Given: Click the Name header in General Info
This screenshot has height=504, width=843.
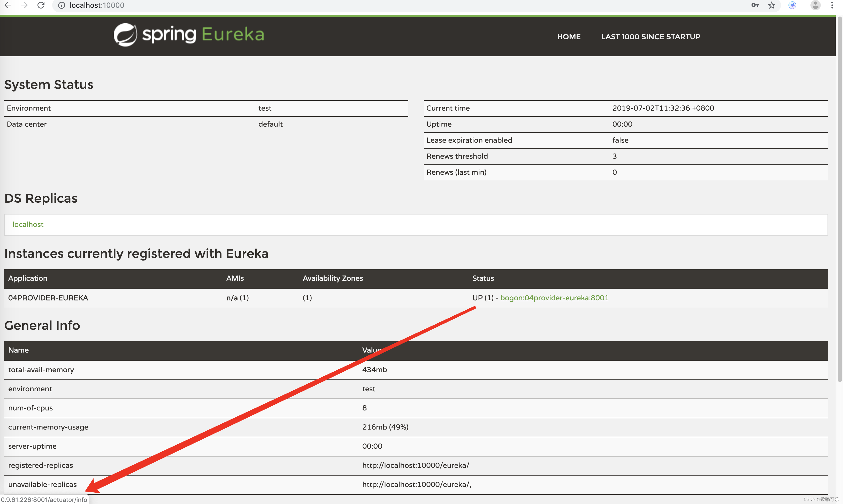Looking at the screenshot, I should pyautogui.click(x=18, y=350).
